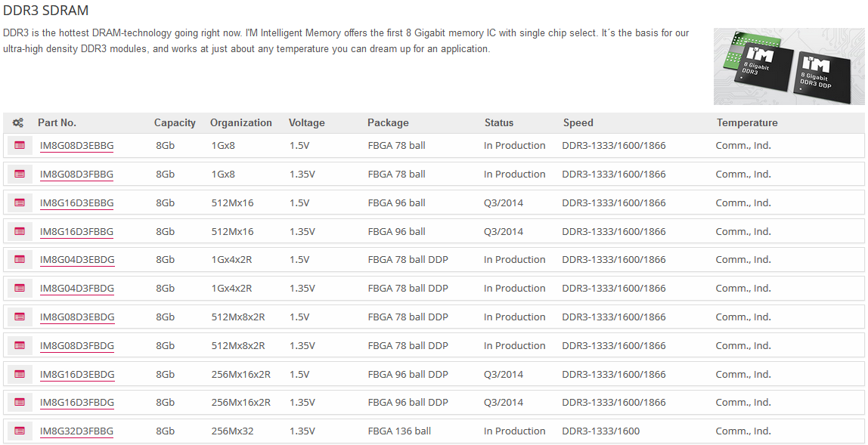Open the IM8G08D3EBDG part link

coord(77,317)
